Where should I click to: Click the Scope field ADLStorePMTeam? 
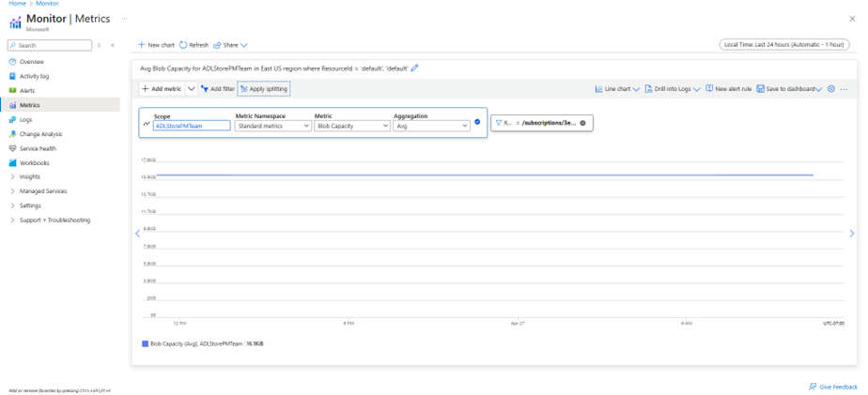[x=192, y=126]
